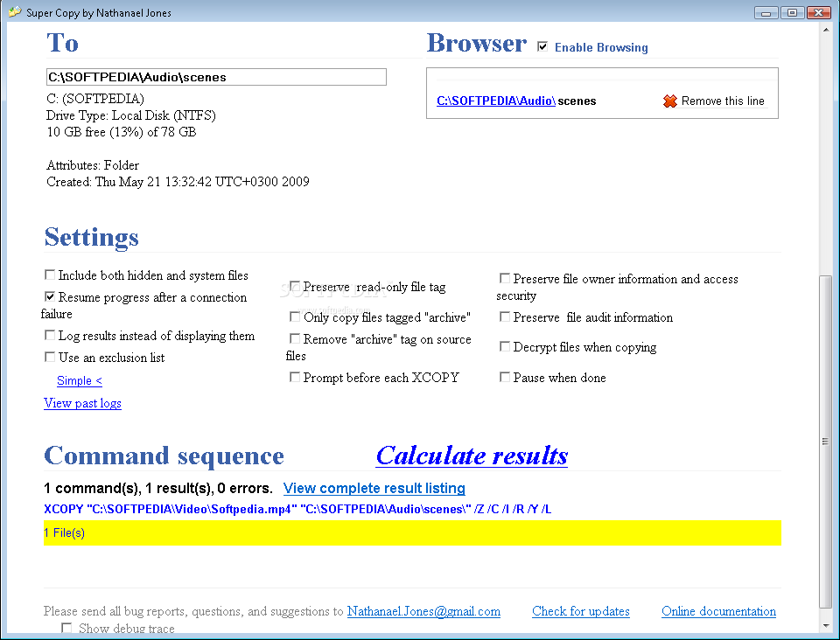Enable Log results instead of displaying them
840x640 pixels.
point(50,335)
